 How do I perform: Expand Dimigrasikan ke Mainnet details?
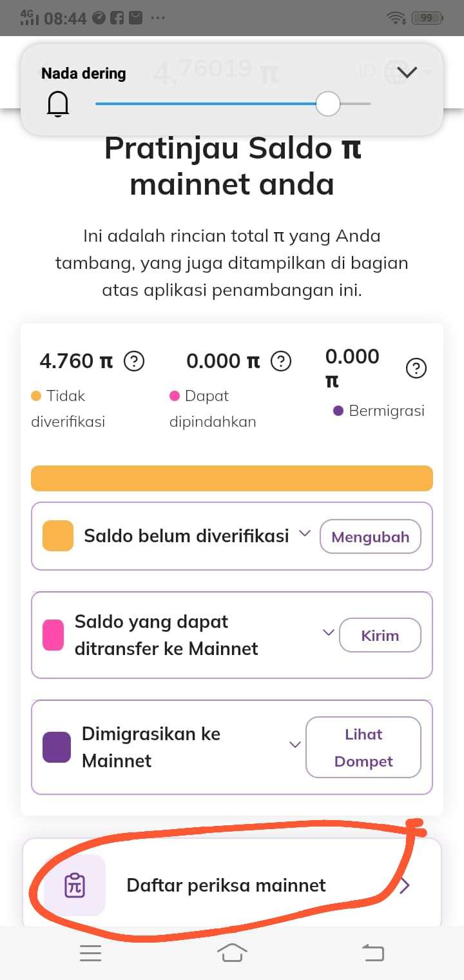(x=295, y=745)
